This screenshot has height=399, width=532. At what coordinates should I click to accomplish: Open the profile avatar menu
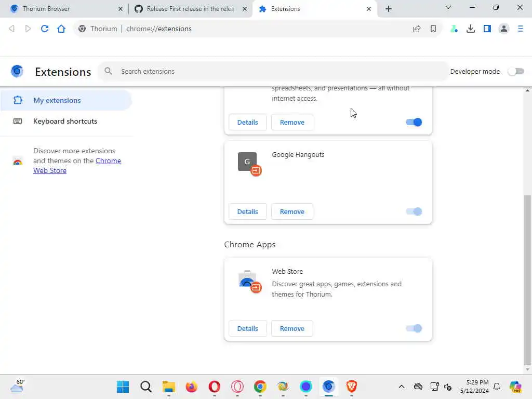coord(504,29)
